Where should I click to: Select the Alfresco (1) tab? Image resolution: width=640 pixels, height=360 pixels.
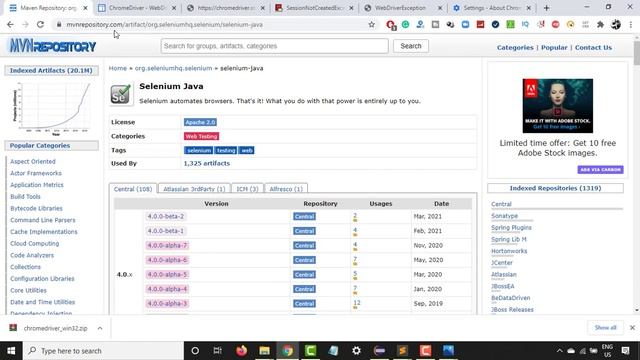(286, 189)
